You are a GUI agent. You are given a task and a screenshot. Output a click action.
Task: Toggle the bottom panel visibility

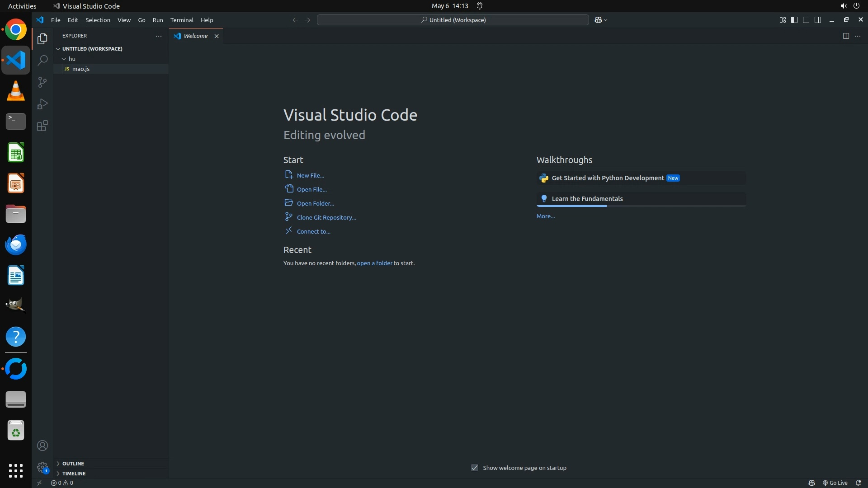[x=806, y=20]
